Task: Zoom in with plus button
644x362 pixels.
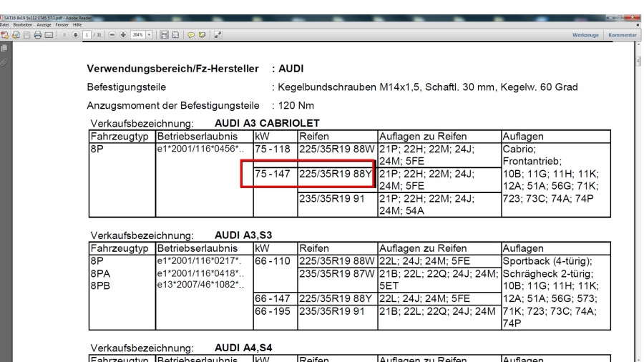Action: 123,35
